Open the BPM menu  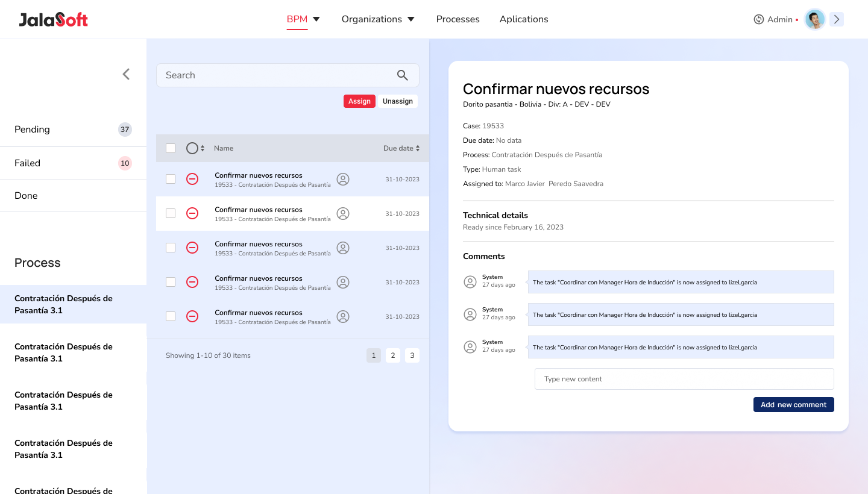(297, 19)
